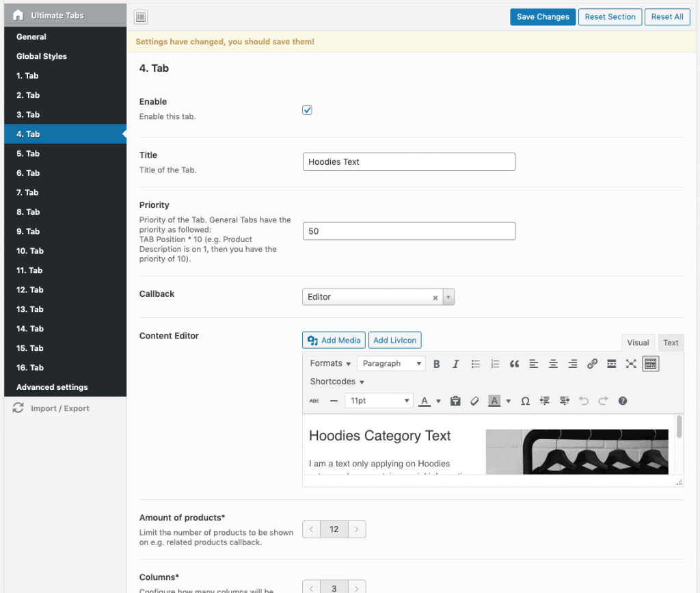Click the expand-all sections icon button
This screenshot has width=700, height=593.
pyautogui.click(x=141, y=17)
